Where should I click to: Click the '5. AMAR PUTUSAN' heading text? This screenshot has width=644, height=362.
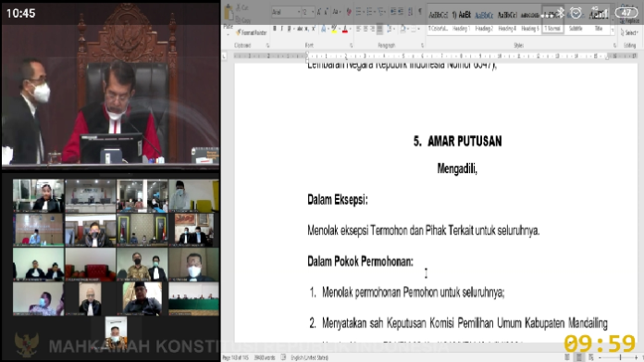pyautogui.click(x=457, y=142)
